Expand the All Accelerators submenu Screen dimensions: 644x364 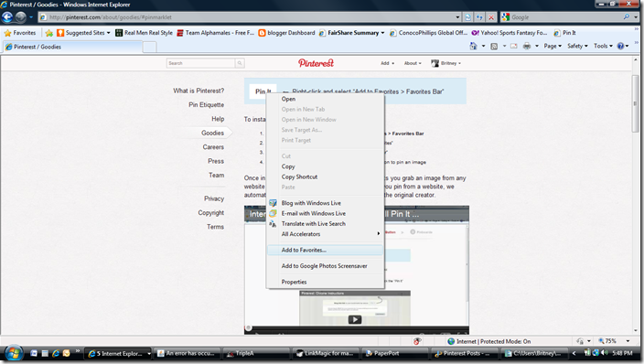pos(325,234)
